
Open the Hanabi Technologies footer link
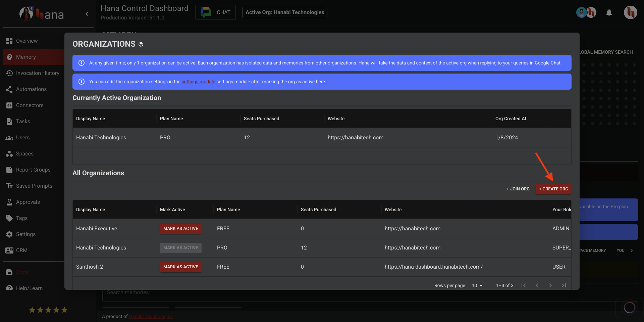coord(151,316)
